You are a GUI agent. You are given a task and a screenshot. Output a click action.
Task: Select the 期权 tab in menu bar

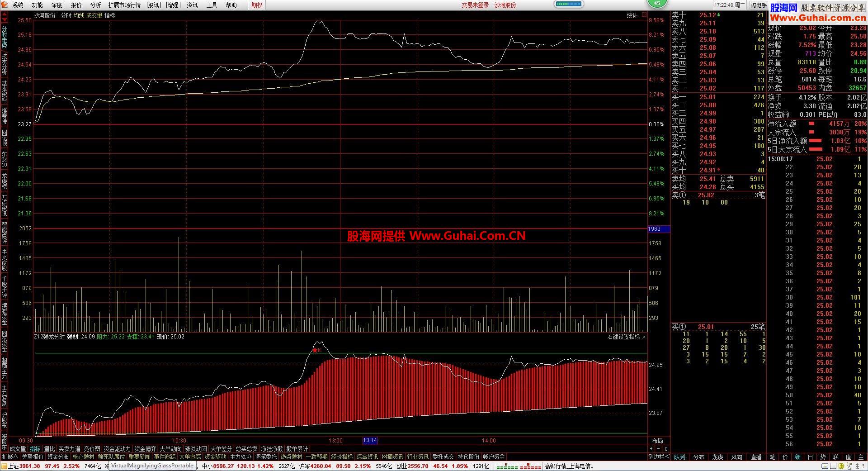tap(257, 5)
